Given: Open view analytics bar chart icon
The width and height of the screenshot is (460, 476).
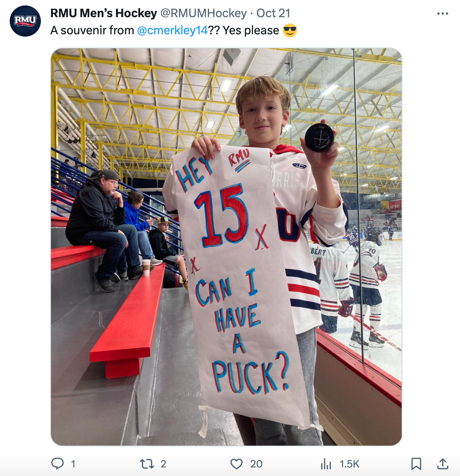Looking at the screenshot, I should [x=326, y=464].
